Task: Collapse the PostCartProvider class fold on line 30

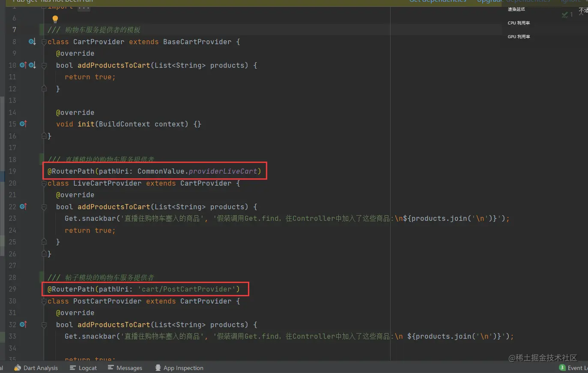Action: pyautogui.click(x=44, y=301)
